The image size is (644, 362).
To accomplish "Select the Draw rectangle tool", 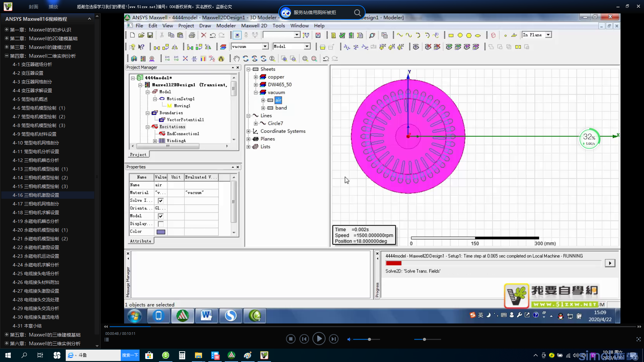I will click(451, 35).
